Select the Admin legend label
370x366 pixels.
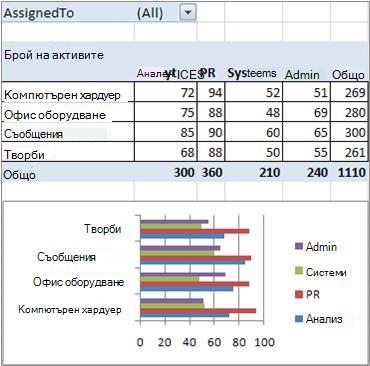[x=321, y=247]
